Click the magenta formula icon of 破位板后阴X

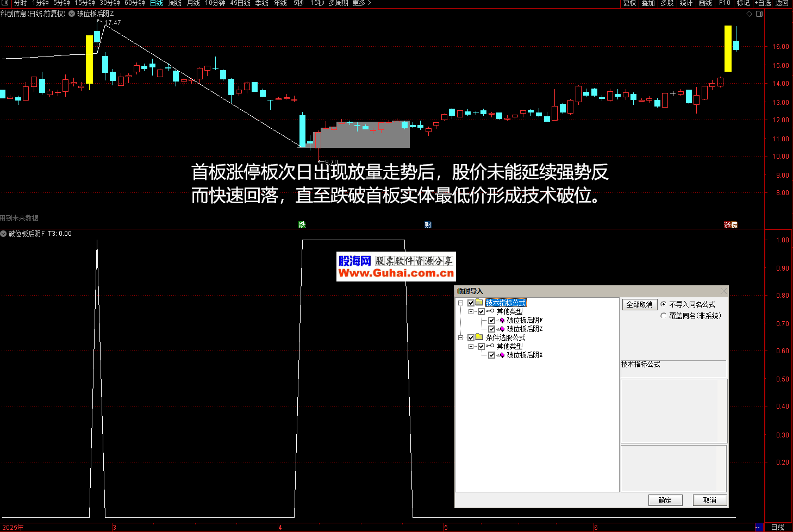pyautogui.click(x=501, y=355)
